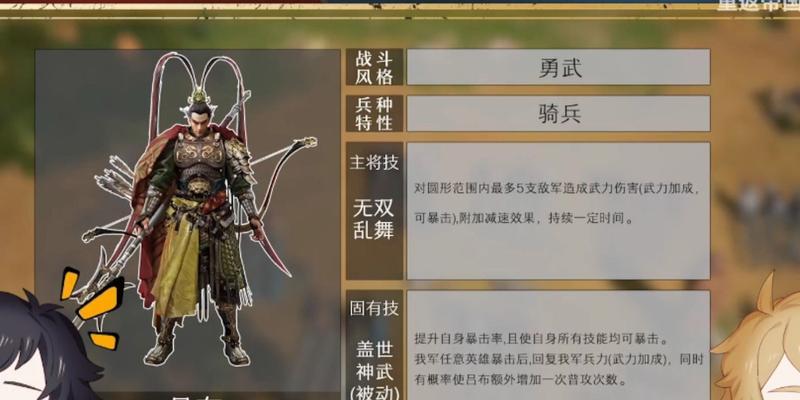Image resolution: width=800 pixels, height=400 pixels.
Task: Click the 兵种特性 label
Action: (374, 114)
